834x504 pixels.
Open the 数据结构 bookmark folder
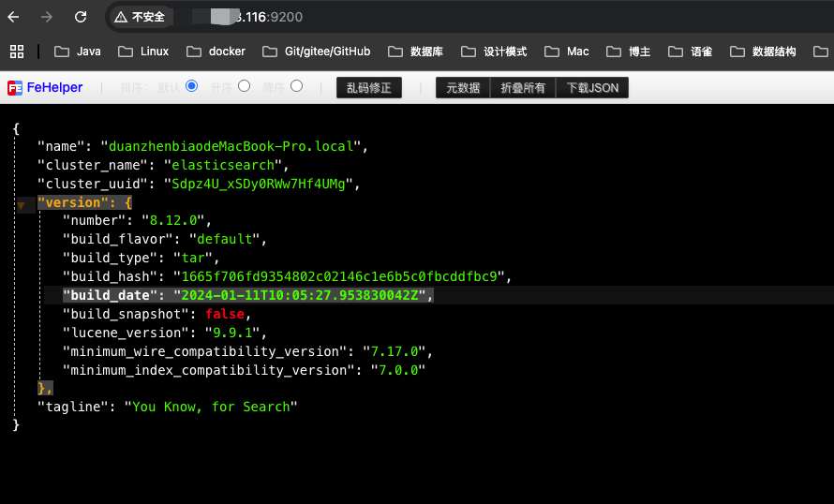coord(764,52)
